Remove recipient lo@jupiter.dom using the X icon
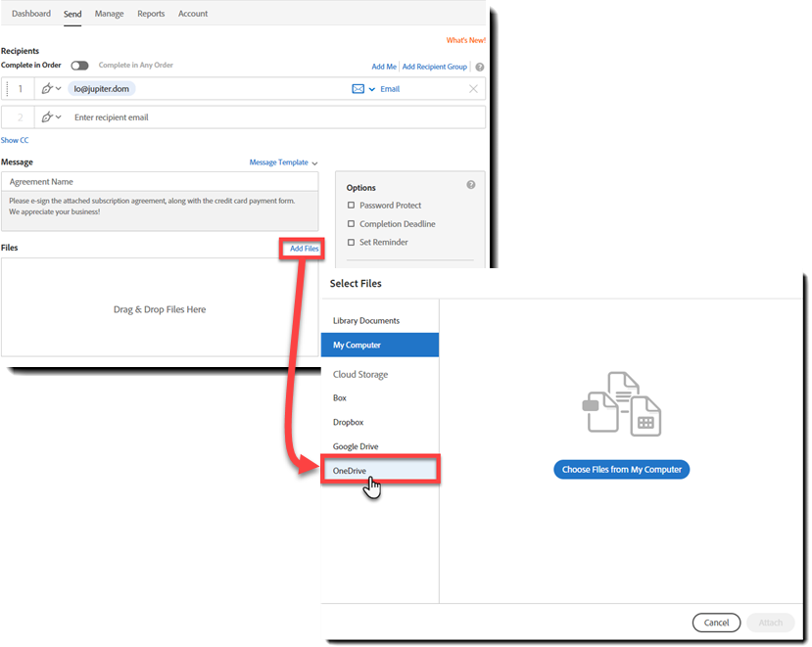The image size is (812, 647). (473, 89)
